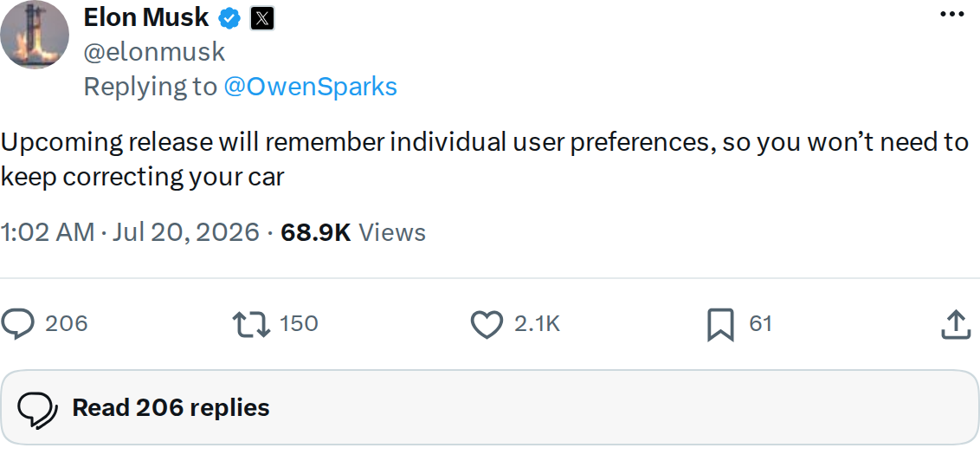Click the X affiliate badge beside name
The width and height of the screenshot is (980, 461).
point(262,19)
